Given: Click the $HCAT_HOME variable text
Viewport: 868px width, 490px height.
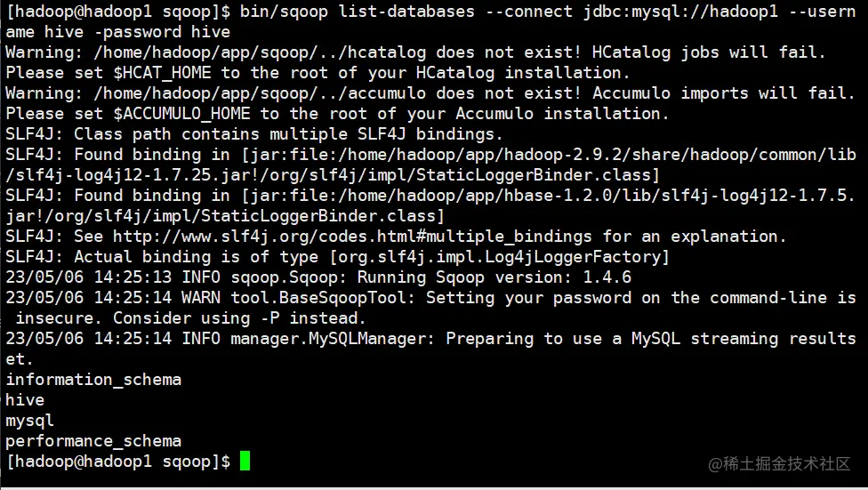Looking at the screenshot, I should point(162,73).
